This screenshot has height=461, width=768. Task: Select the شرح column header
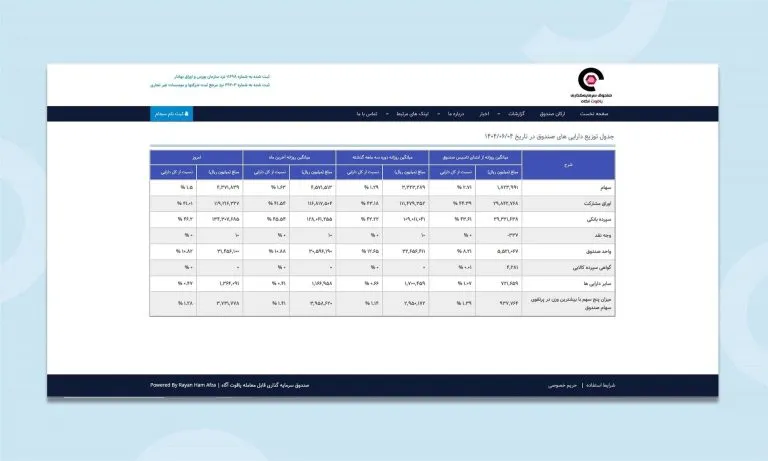[568, 165]
